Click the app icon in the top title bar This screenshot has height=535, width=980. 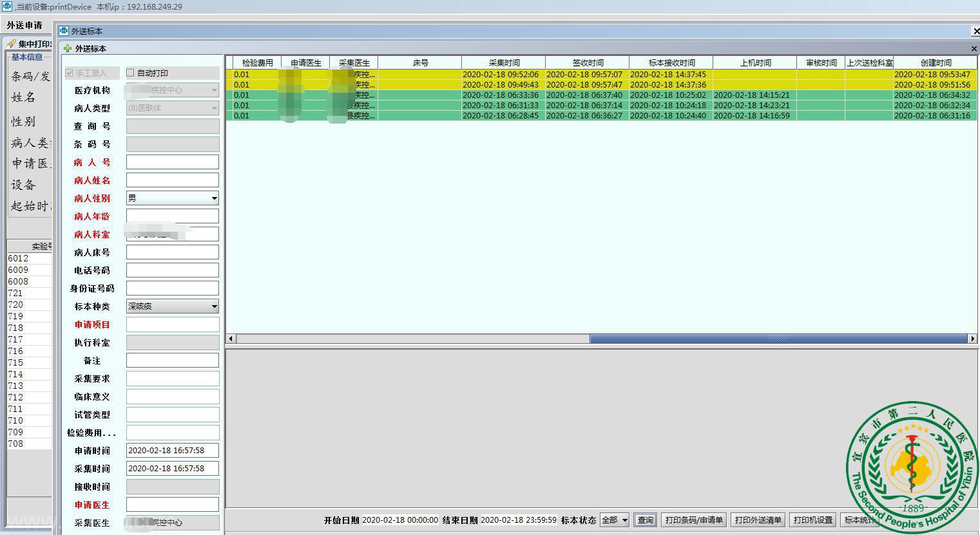pos(6,6)
